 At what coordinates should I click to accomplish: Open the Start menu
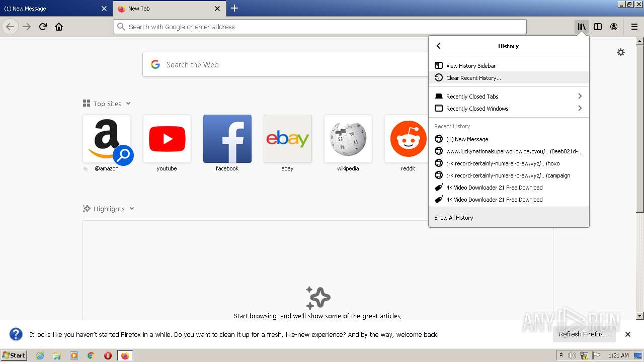[14, 355]
